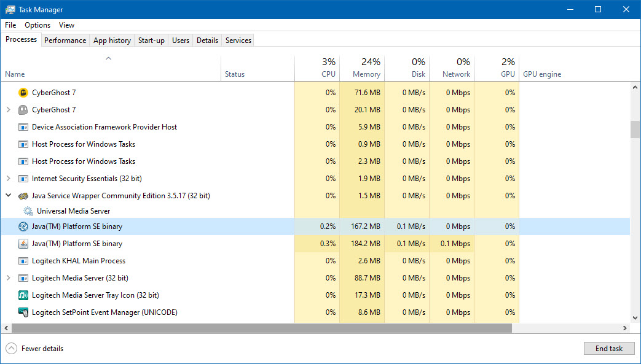The height and width of the screenshot is (364, 641).
Task: Click the "184.2 MB" memory value
Action: (366, 244)
